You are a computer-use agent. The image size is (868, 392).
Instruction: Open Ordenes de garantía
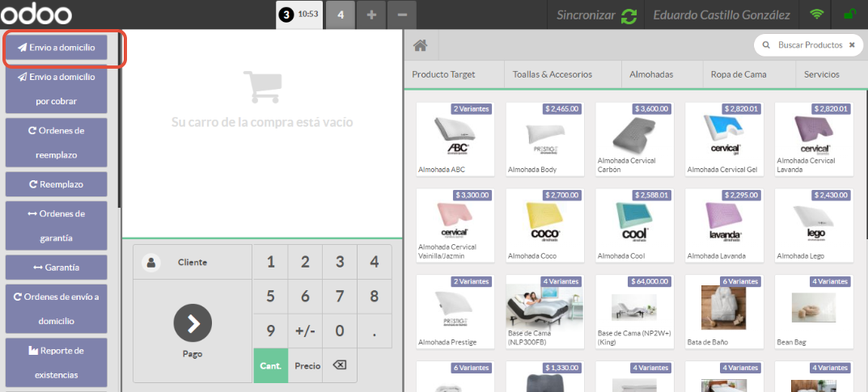click(x=57, y=226)
